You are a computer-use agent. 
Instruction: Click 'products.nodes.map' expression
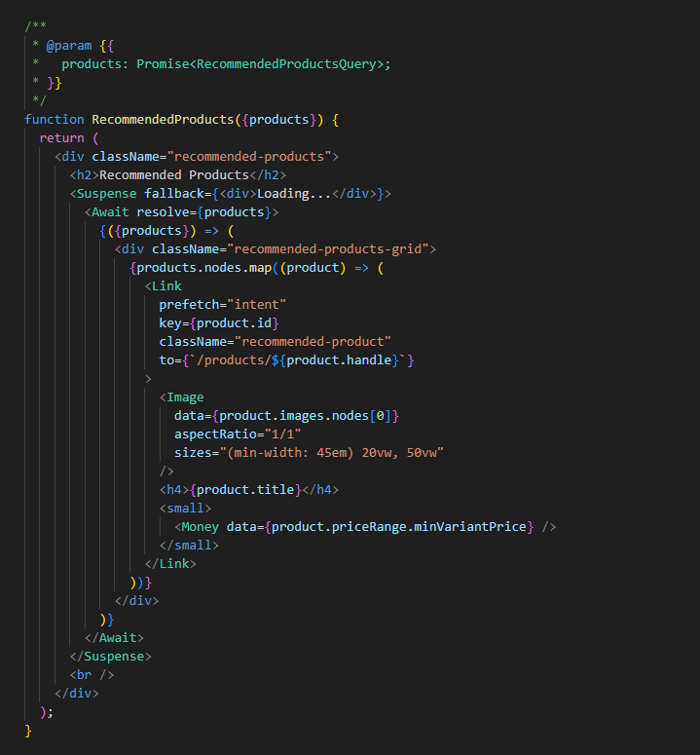(204, 268)
